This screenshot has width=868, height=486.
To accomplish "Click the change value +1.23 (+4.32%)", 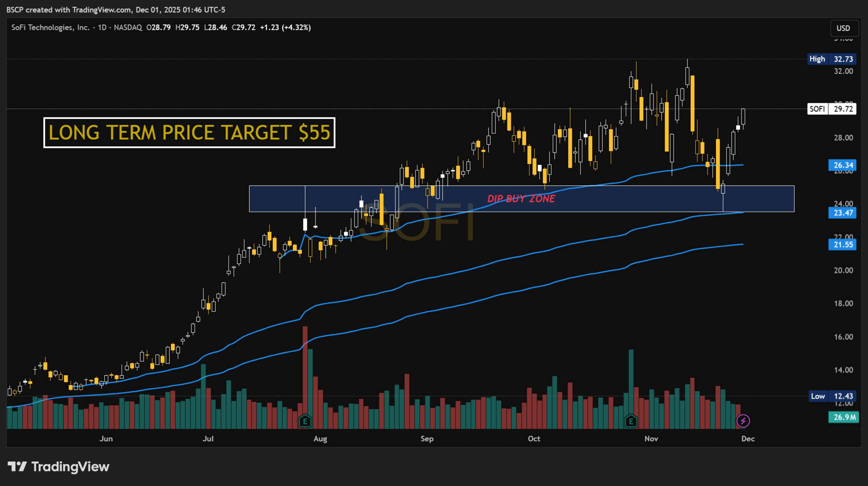I will pos(285,28).
